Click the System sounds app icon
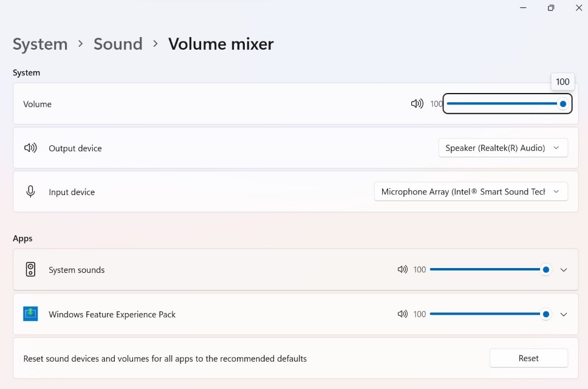 pyautogui.click(x=30, y=270)
